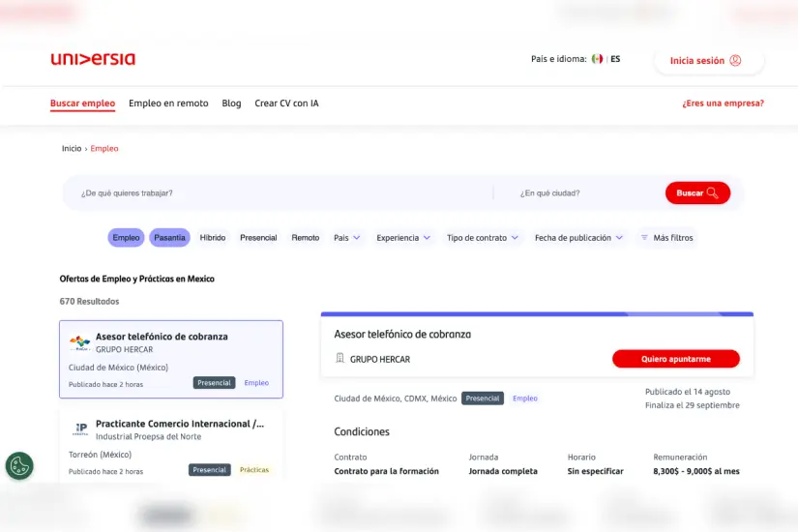Click the Mexico flag icon

coord(597,59)
